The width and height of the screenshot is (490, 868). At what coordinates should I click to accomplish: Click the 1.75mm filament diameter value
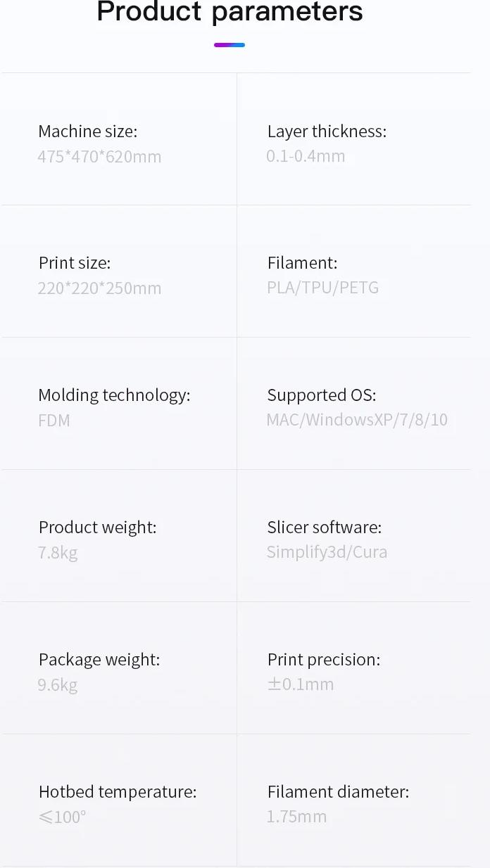pos(296,817)
